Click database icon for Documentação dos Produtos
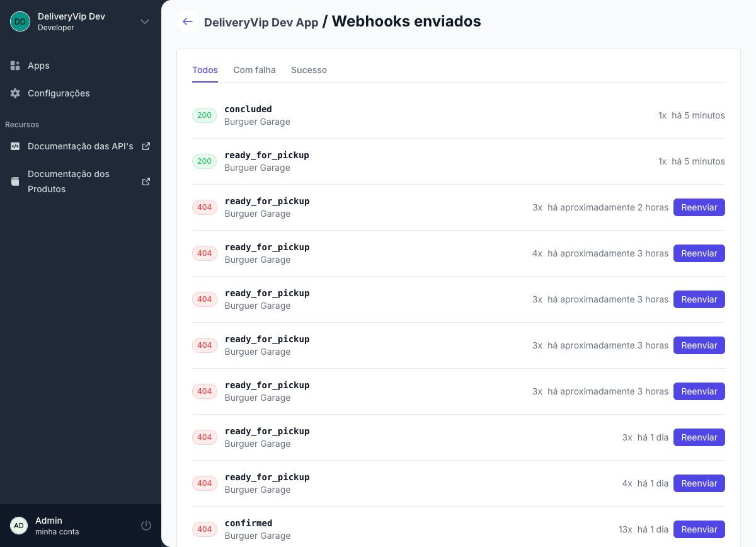Screen dimensions: 756x547 pos(15,181)
